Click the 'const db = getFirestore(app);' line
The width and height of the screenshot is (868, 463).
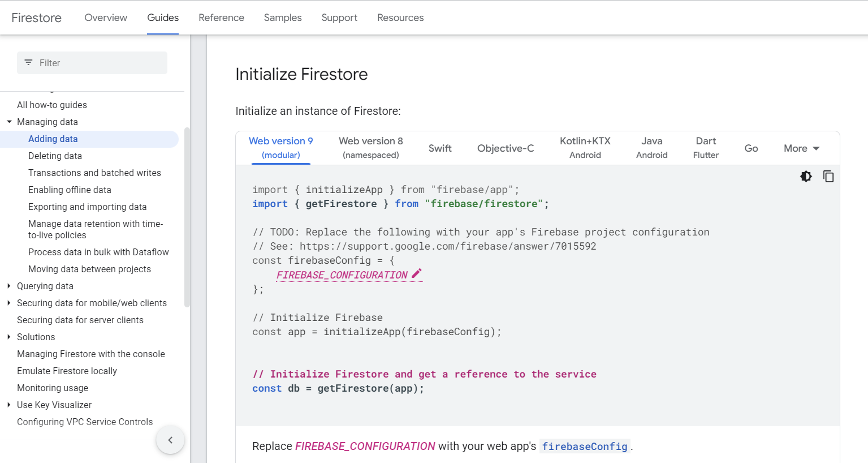[338, 388]
